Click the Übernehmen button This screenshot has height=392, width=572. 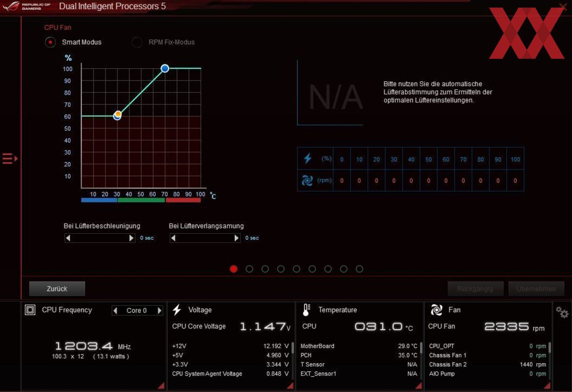click(536, 289)
